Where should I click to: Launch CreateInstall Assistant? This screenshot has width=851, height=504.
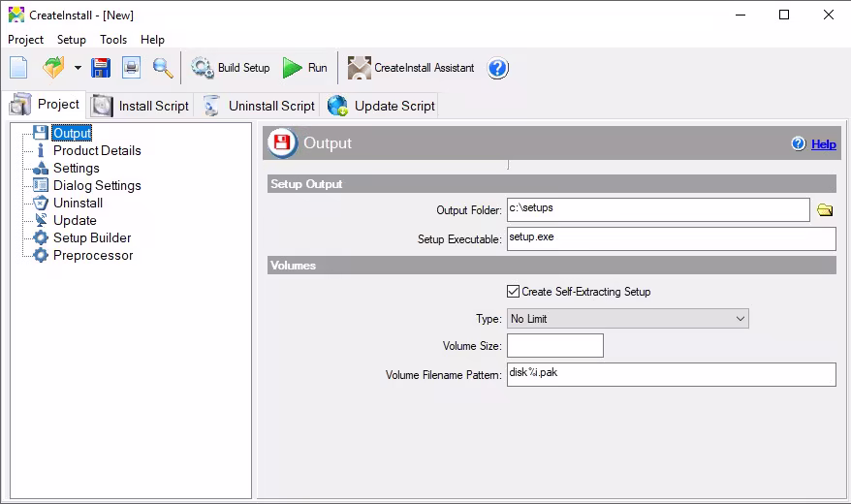[x=411, y=68]
